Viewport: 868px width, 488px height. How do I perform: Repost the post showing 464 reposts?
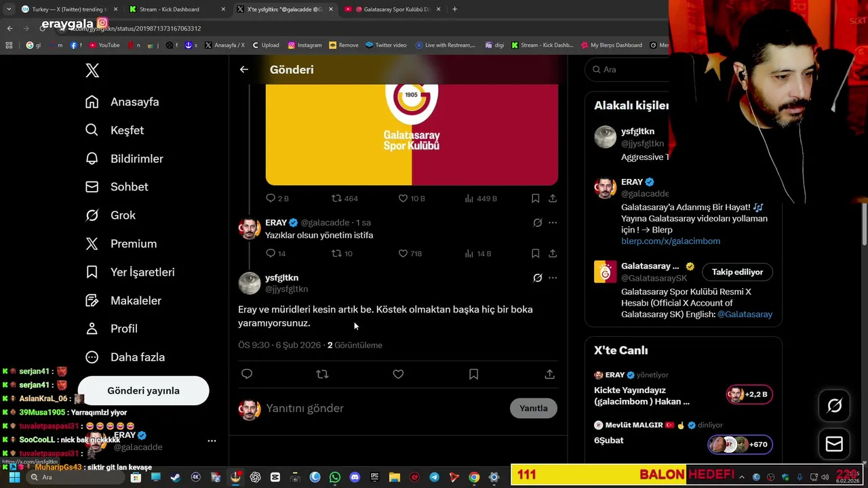[344, 199]
